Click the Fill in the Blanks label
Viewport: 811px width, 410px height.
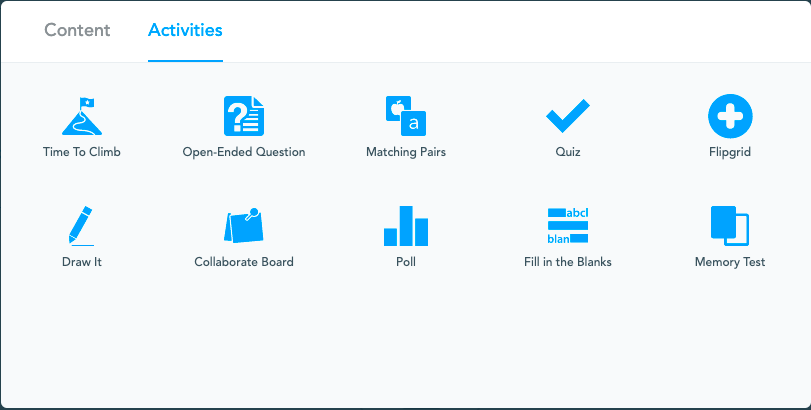568,262
